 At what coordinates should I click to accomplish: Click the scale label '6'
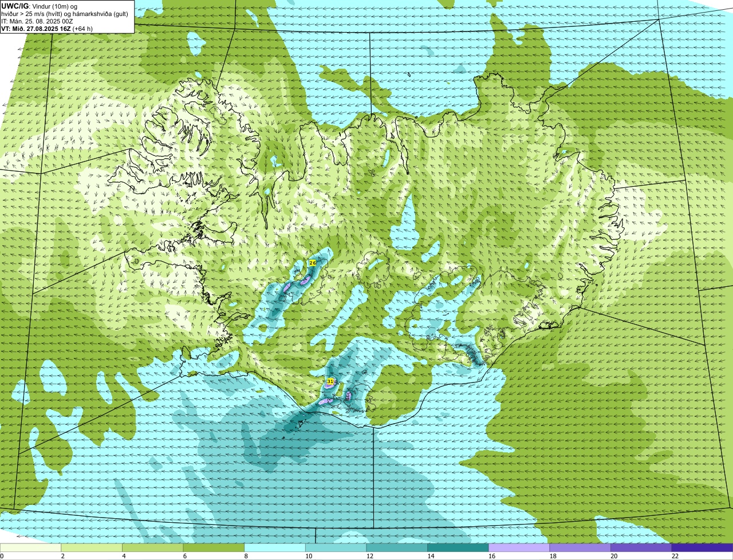pos(185,555)
